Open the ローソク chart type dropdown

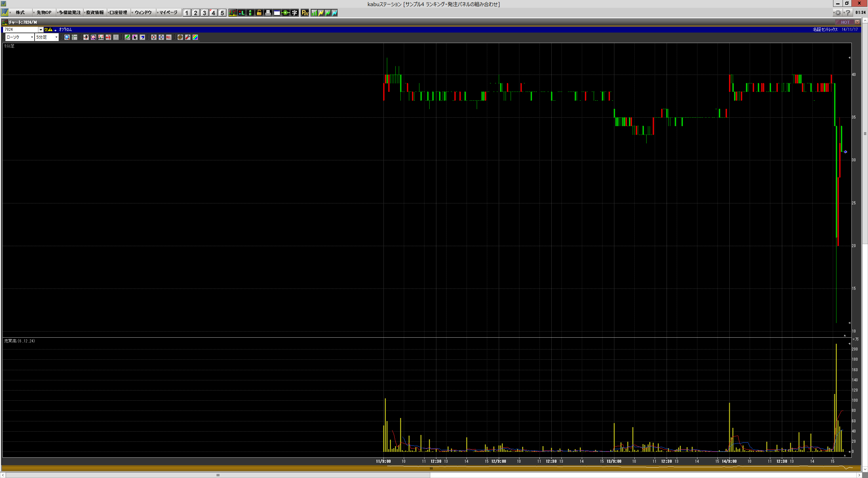click(x=20, y=37)
